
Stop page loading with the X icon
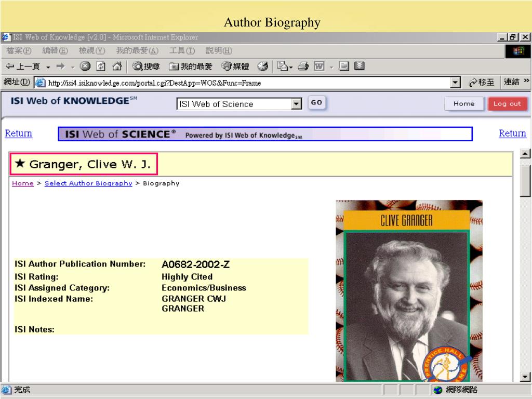pos(85,66)
